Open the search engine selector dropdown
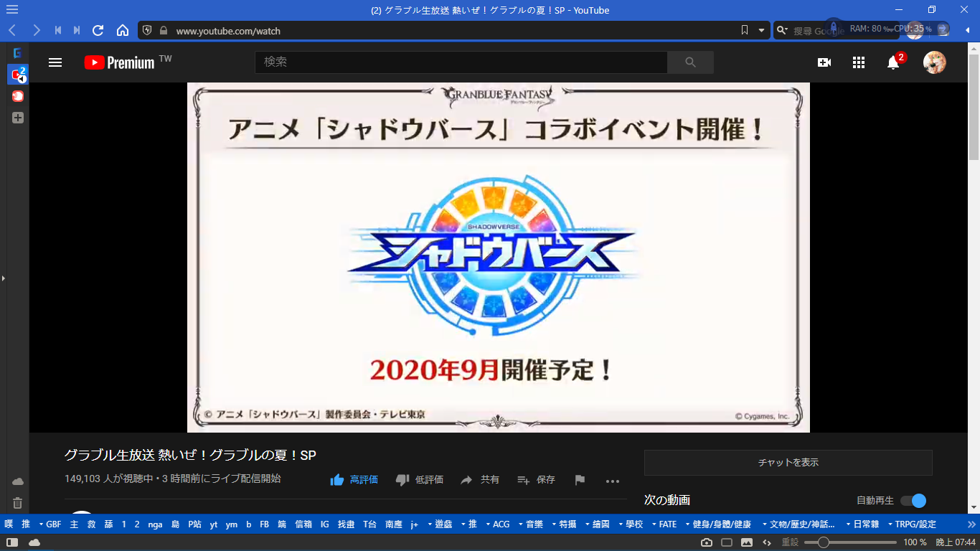 click(783, 31)
